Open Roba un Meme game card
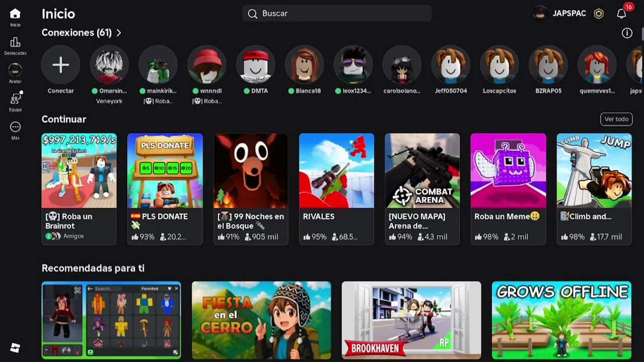 pos(508,189)
